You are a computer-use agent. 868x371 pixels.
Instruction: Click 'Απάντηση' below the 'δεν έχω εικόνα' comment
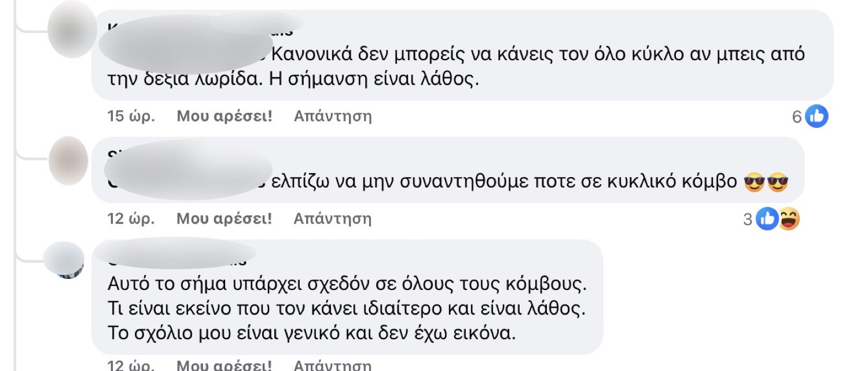(x=332, y=365)
